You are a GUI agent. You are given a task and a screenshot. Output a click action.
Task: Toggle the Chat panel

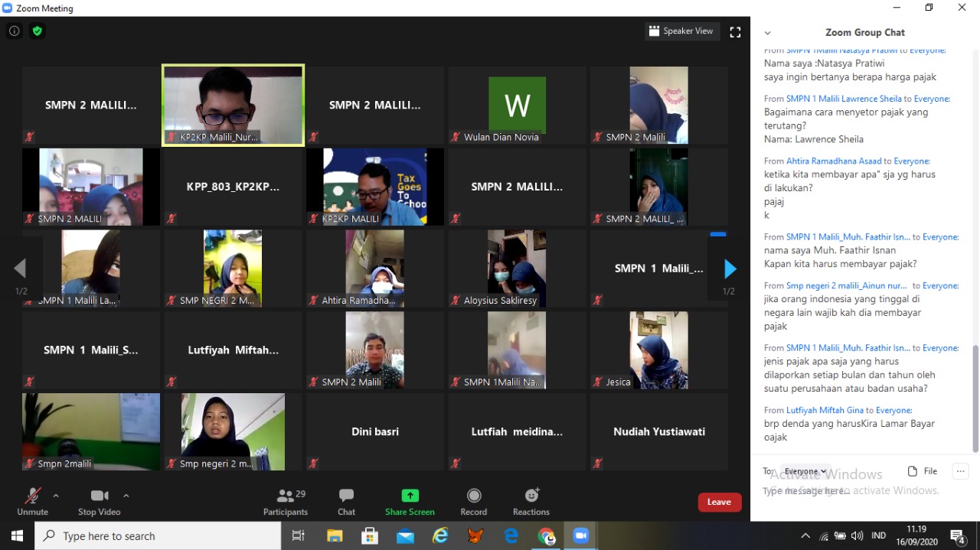(346, 502)
